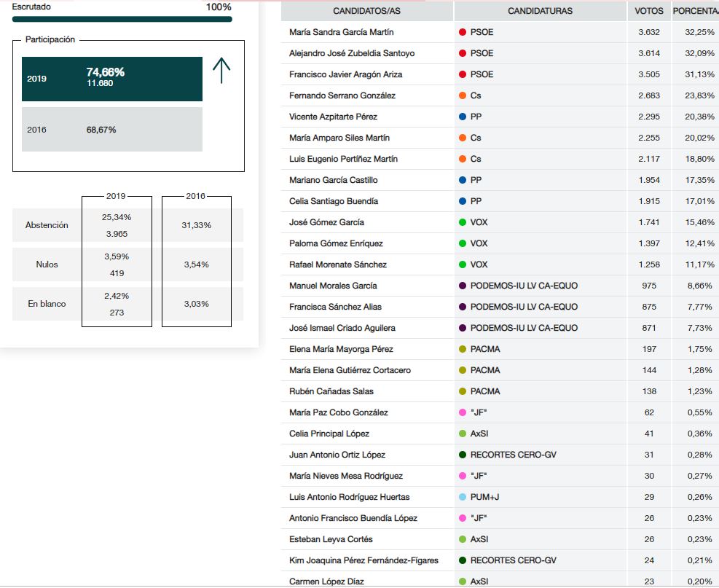Click the purple PODEMOS dot beside Manuel Morales García
Screen dimensions: 719x588
click(x=463, y=286)
